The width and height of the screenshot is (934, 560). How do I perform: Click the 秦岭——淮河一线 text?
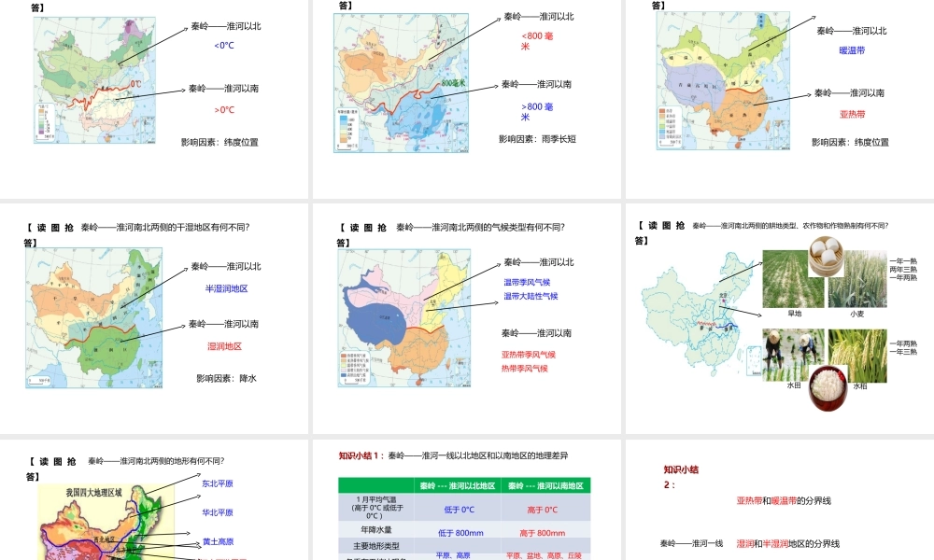691,543
